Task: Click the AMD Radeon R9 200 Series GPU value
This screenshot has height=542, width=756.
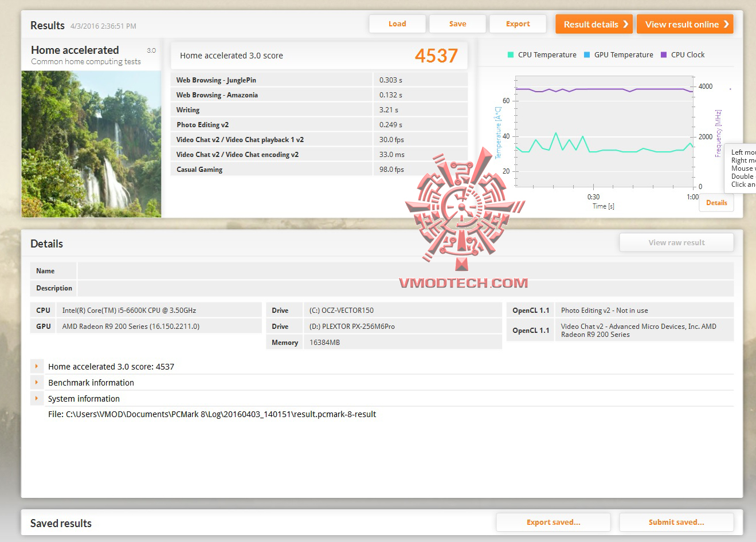Action: tap(131, 327)
